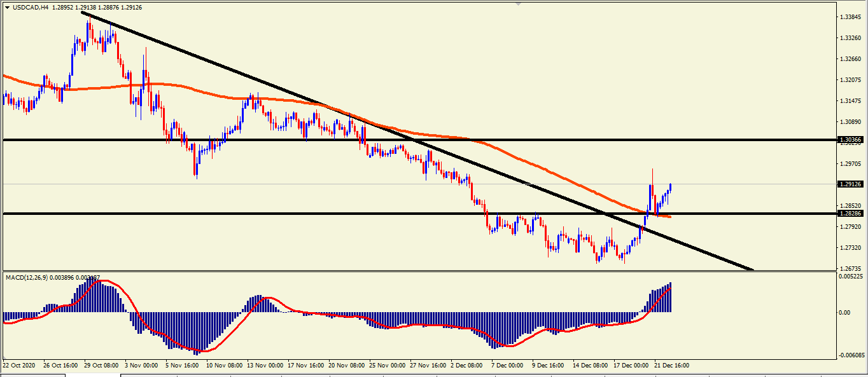Select the black descending trendline
The height and width of the screenshot is (377, 868).
[x=417, y=140]
